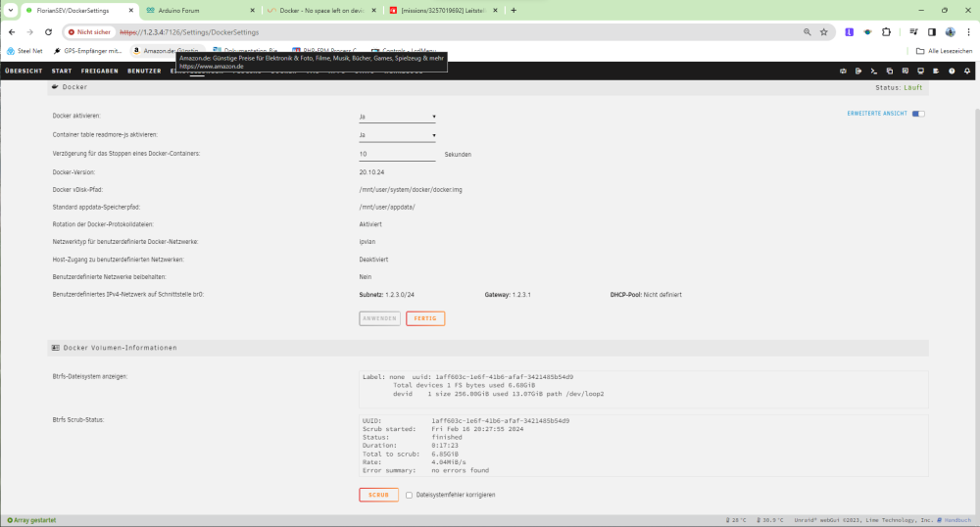The width and height of the screenshot is (980, 527).
Task: Reload the page with the refresh icon
Action: 48,32
